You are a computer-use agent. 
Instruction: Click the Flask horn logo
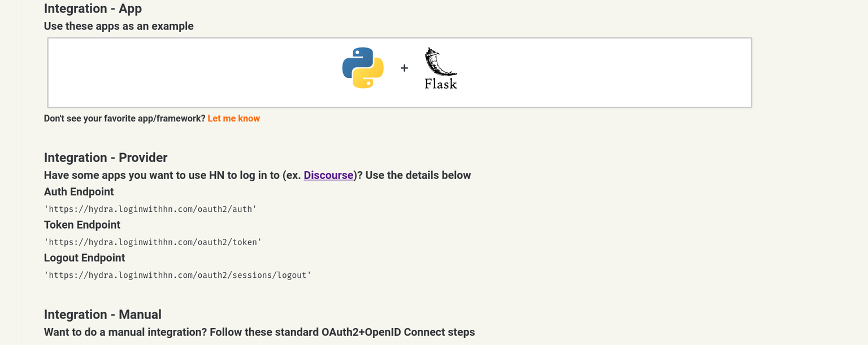(x=440, y=62)
